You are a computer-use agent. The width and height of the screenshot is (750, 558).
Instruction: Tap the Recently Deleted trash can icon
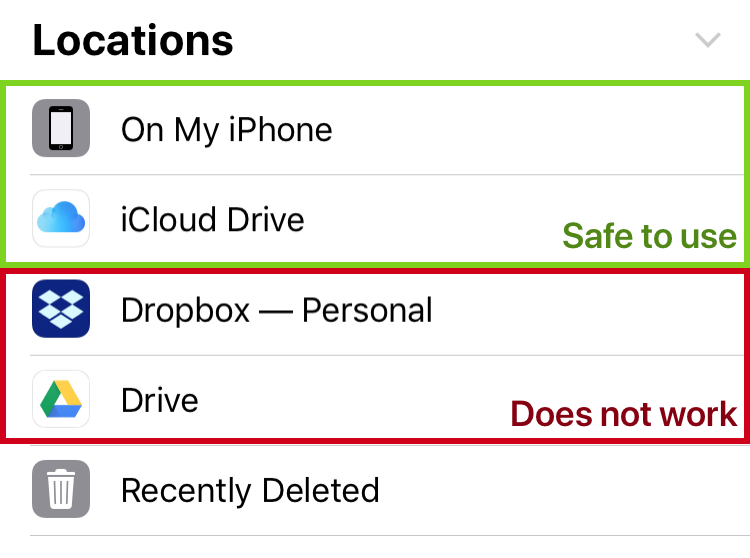click(61, 489)
